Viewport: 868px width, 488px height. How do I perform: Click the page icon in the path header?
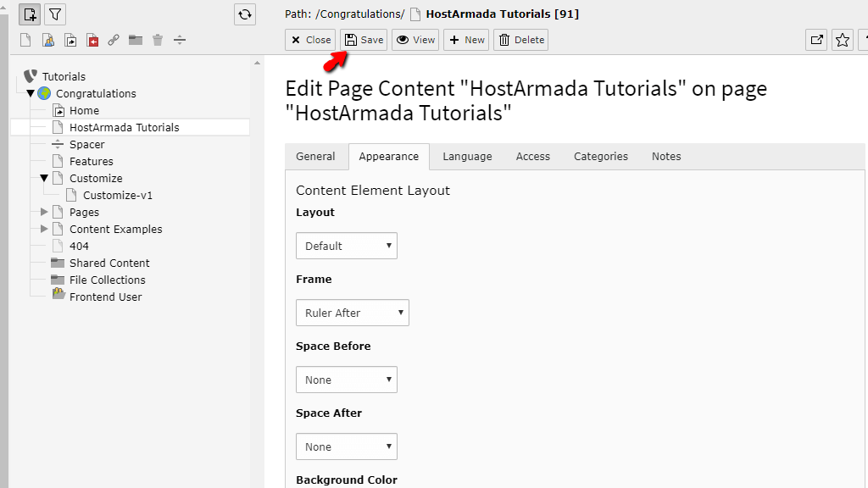point(415,14)
